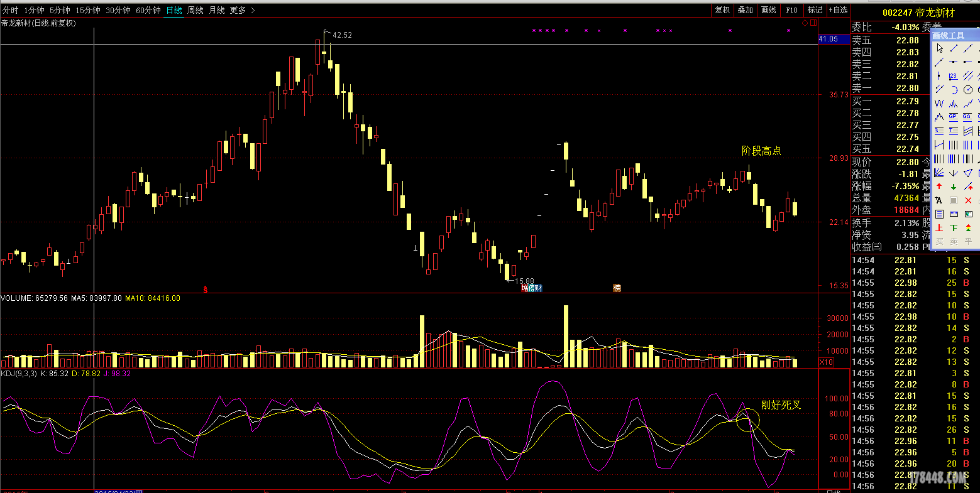Place a red up-arrow marker
Viewport: 980px width, 493px height.
pyautogui.click(x=939, y=187)
